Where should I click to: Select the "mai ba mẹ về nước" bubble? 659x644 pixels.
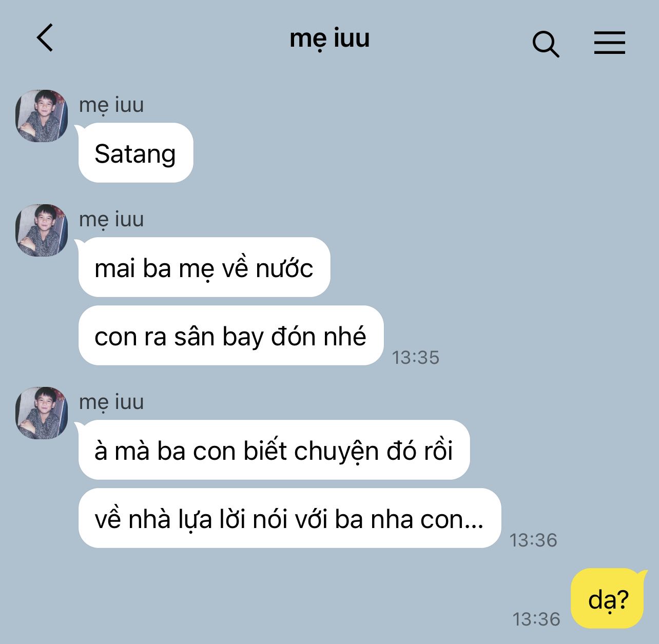tap(204, 267)
